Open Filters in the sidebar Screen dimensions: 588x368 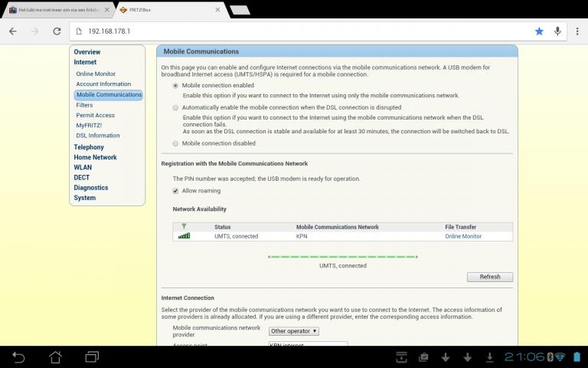point(84,105)
